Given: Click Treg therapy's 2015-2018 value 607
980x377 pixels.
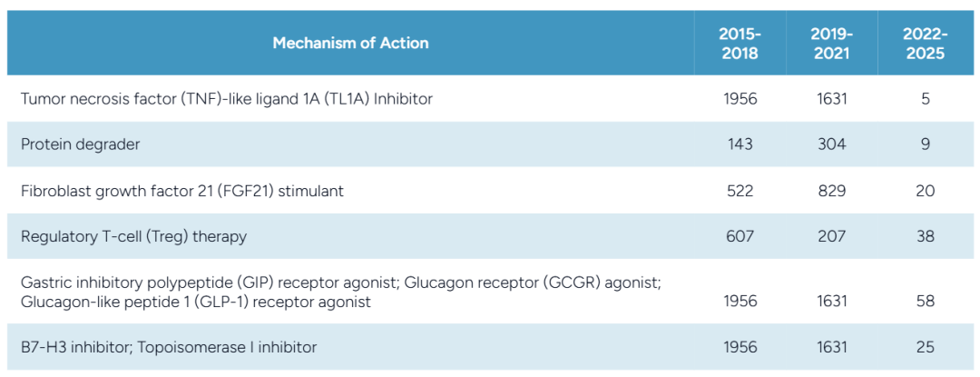Looking at the screenshot, I should (x=740, y=236).
